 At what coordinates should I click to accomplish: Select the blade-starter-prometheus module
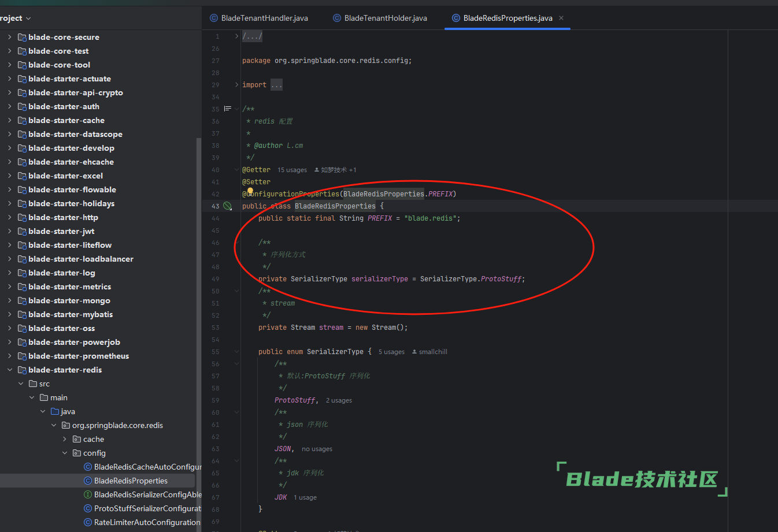pyautogui.click(x=79, y=356)
